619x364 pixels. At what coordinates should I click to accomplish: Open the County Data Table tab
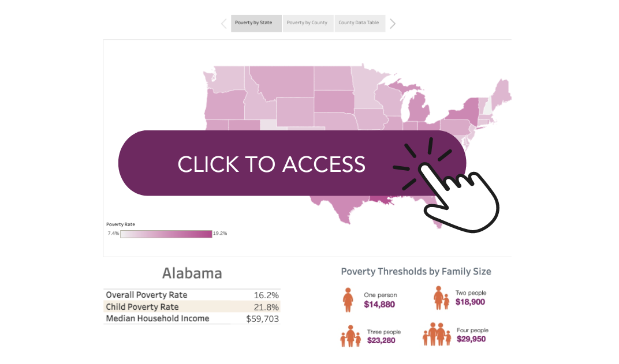[359, 23]
